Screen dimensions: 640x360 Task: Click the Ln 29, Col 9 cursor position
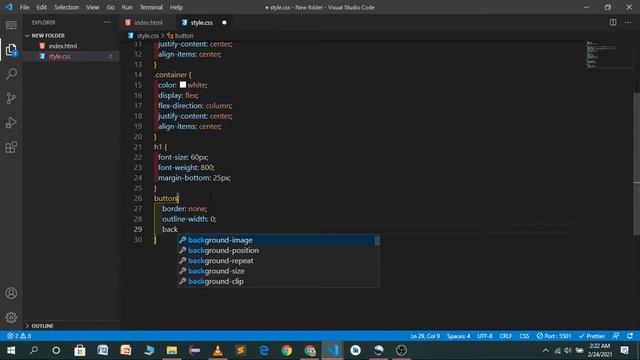(x=425, y=336)
